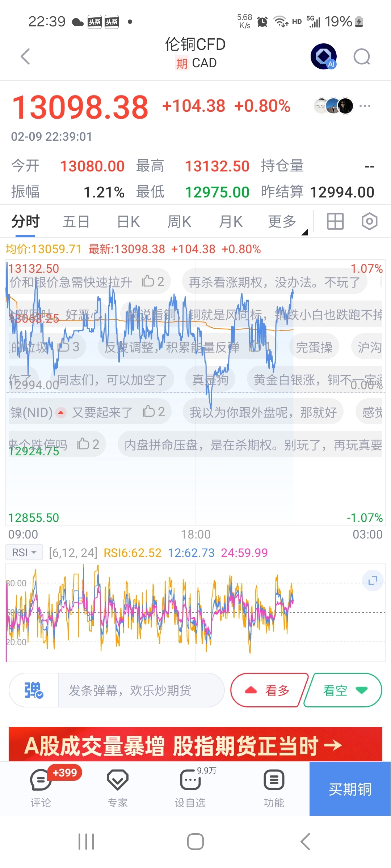The image size is (391, 868).
Task: Tap the 伦铜CFD title
Action: 195,44
